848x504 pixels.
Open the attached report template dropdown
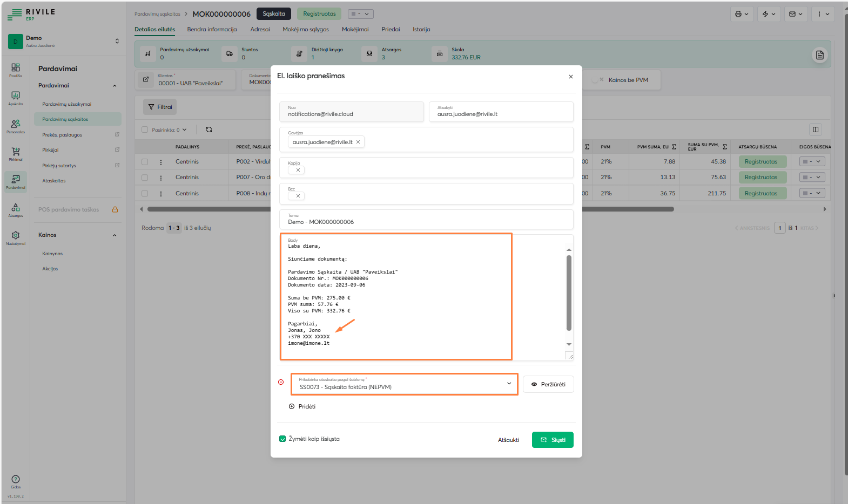pyautogui.click(x=404, y=384)
